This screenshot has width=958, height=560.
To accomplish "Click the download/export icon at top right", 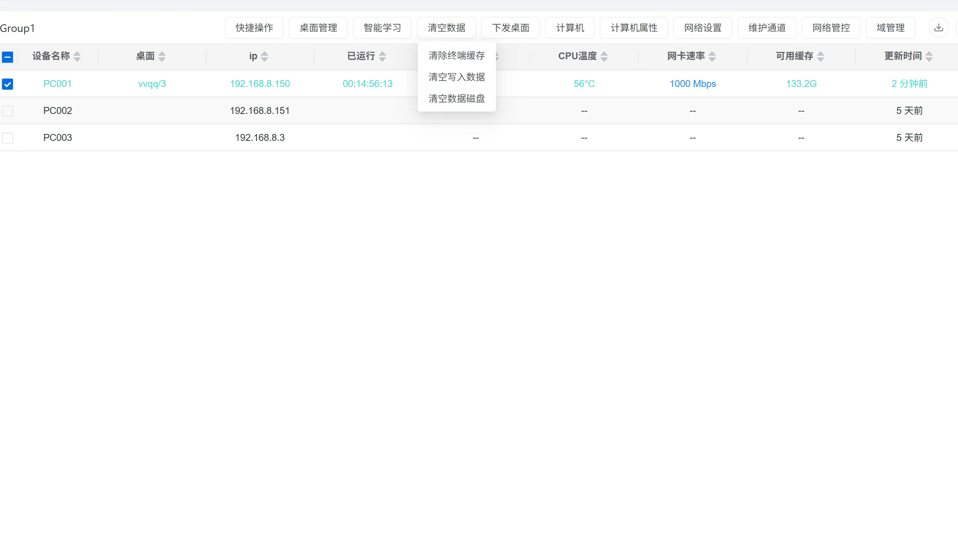I will click(939, 27).
